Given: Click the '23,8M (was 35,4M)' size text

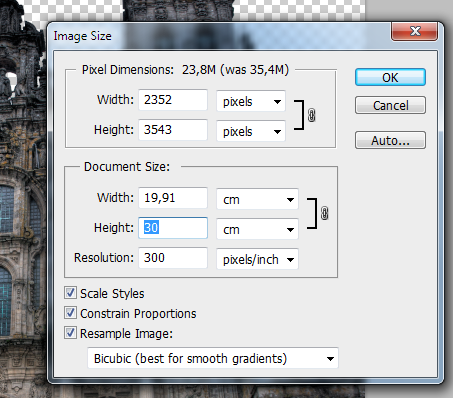Looking at the screenshot, I should point(235,70).
